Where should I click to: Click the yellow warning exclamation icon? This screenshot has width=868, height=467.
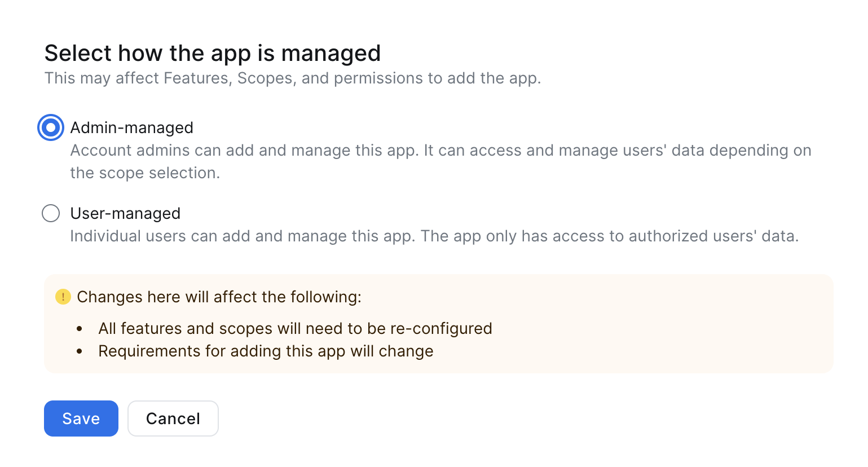63,297
